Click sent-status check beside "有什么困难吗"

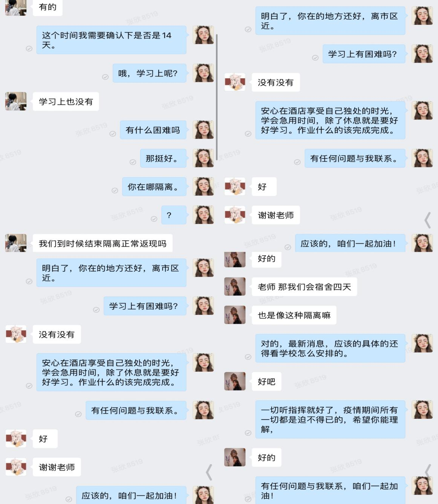point(113,134)
